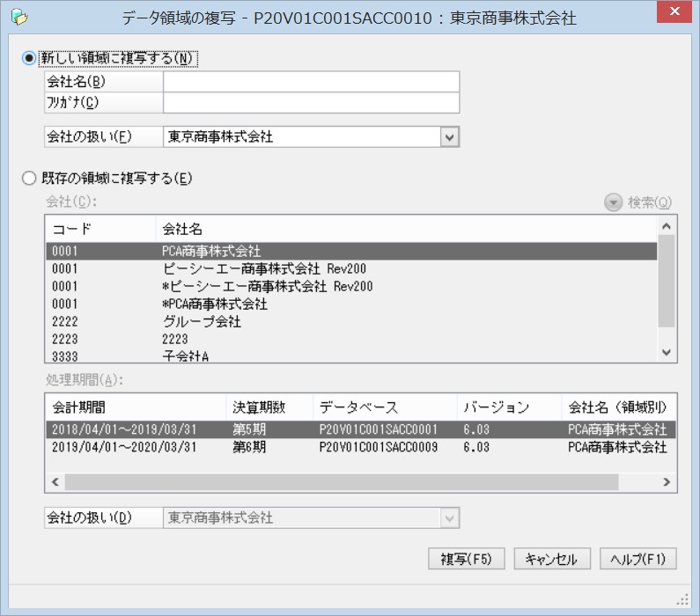Click the キャンセル button
Image resolution: width=700 pixels, height=616 pixels.
[552, 559]
